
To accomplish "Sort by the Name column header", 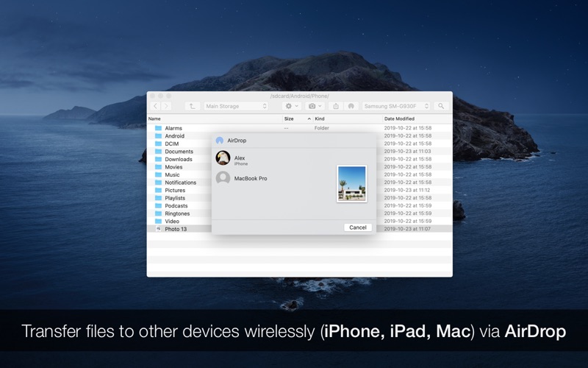I will pyautogui.click(x=215, y=118).
